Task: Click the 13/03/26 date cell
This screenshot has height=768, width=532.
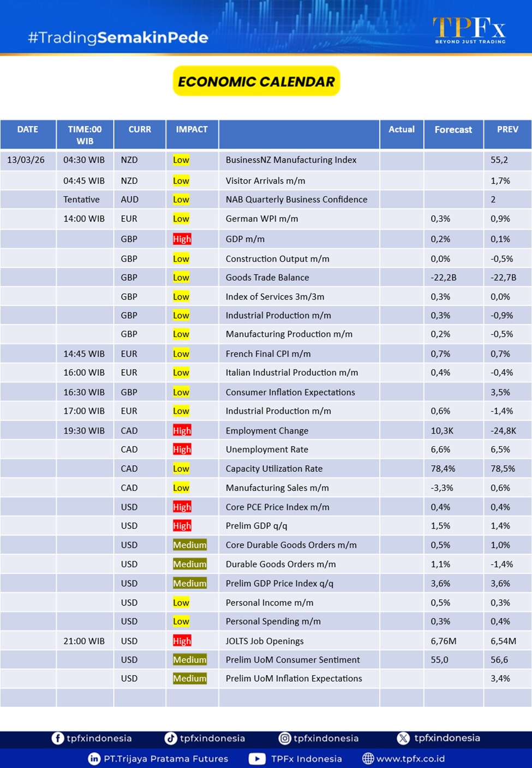Action: coord(26,160)
